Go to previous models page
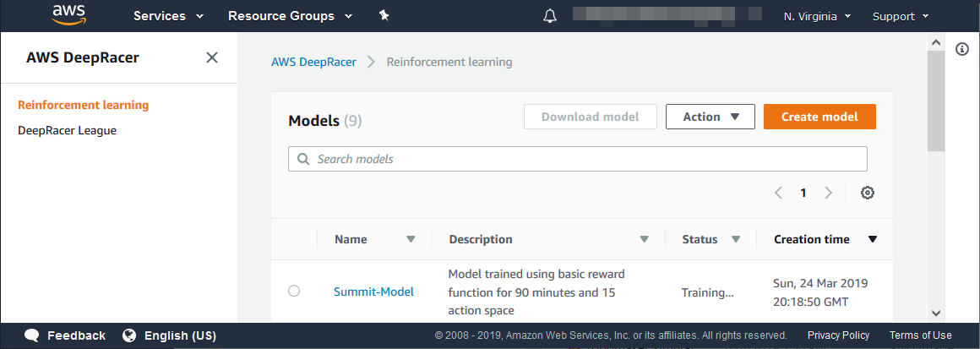The height and width of the screenshot is (349, 980). (778, 193)
